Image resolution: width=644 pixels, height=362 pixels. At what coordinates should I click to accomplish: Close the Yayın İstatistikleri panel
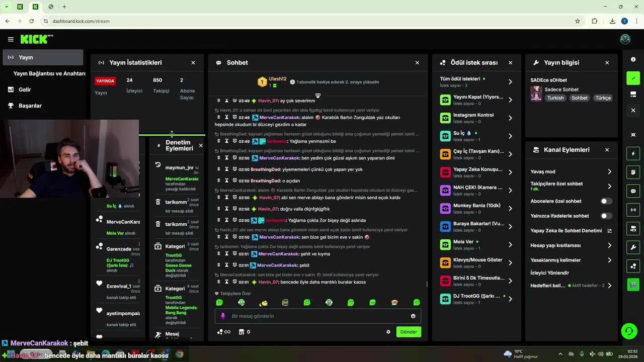coord(193,63)
